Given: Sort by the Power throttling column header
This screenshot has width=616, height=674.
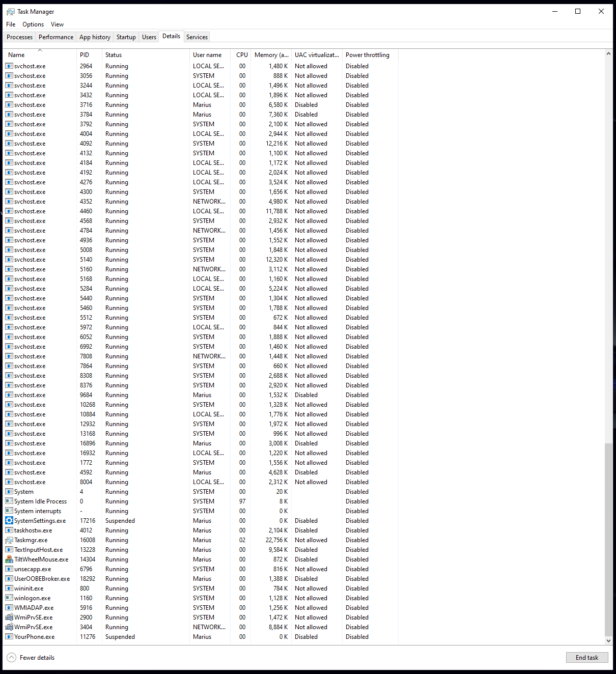Looking at the screenshot, I should click(370, 55).
